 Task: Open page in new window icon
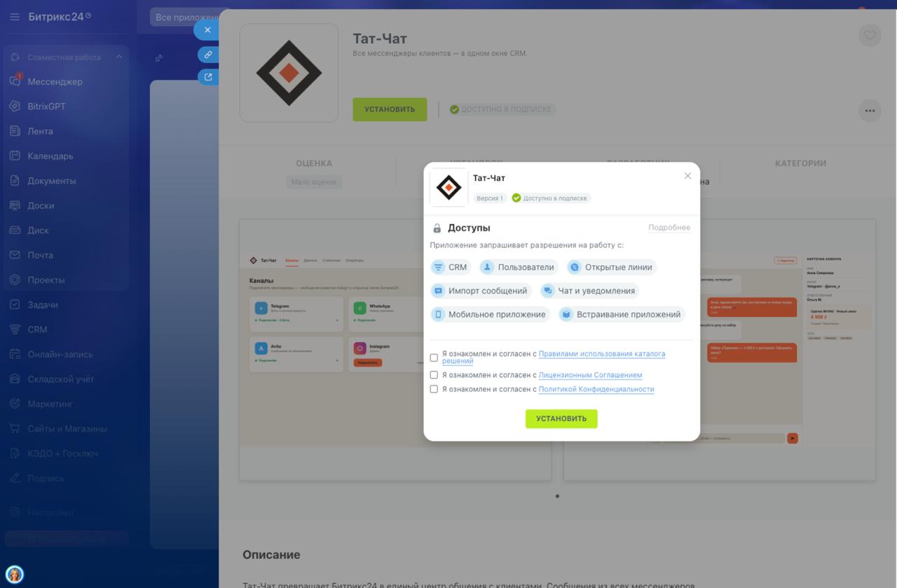(208, 77)
